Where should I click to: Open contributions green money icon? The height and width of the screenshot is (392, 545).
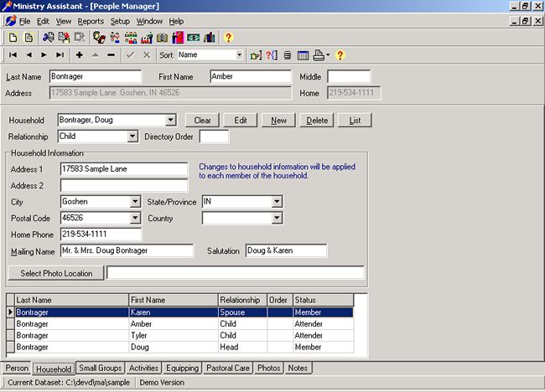tap(193, 38)
